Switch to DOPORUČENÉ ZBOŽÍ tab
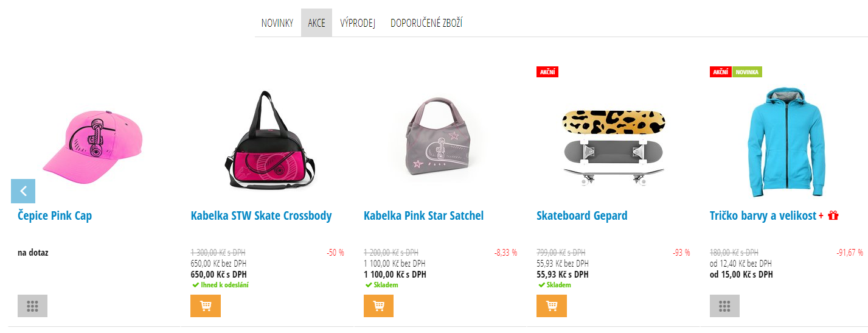The height and width of the screenshot is (333, 868). coord(426,23)
